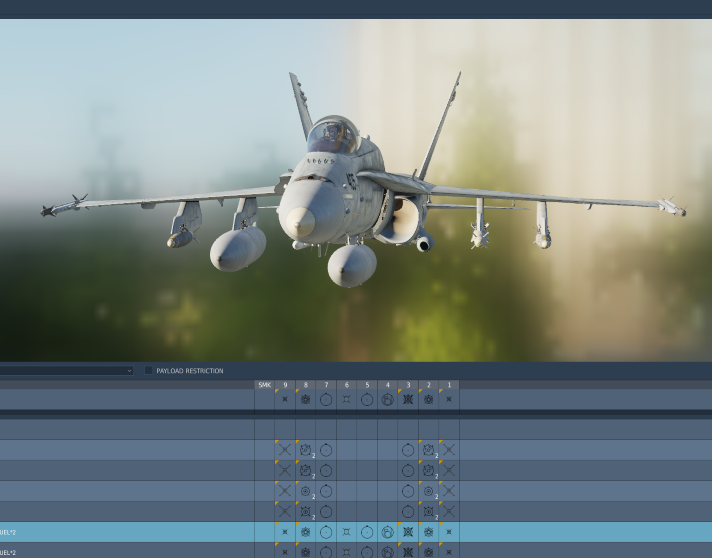Tick the PAYLOAD RESTRICTION checkbox

(148, 370)
